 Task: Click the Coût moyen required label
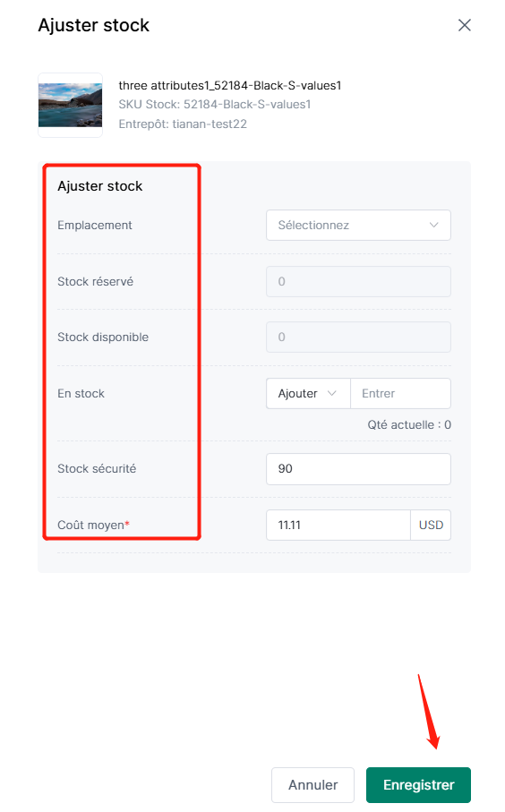94,526
